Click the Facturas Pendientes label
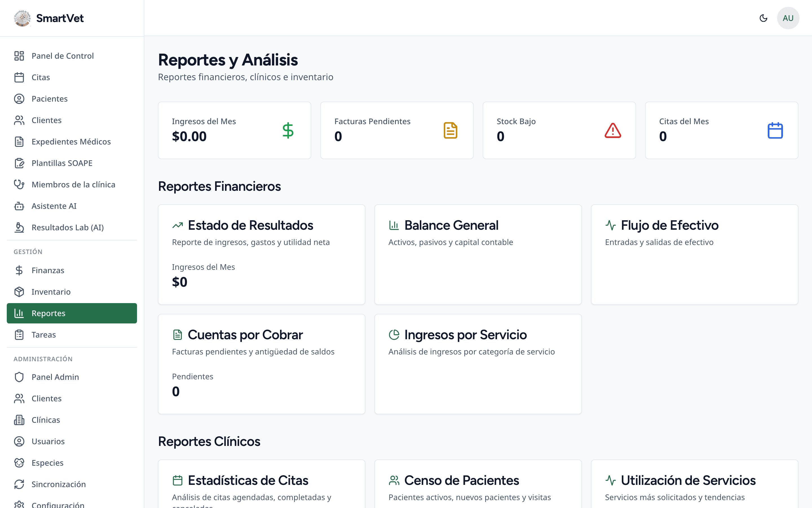 (x=372, y=121)
